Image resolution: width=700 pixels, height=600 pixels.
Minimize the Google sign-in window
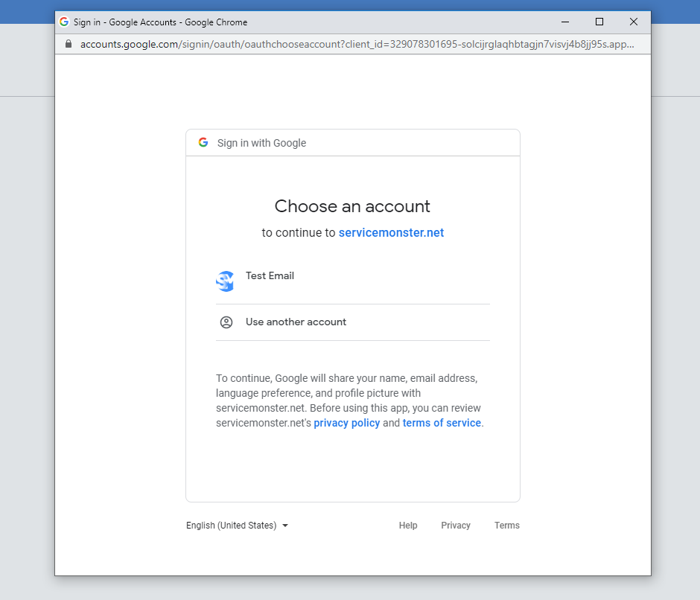[x=565, y=22]
